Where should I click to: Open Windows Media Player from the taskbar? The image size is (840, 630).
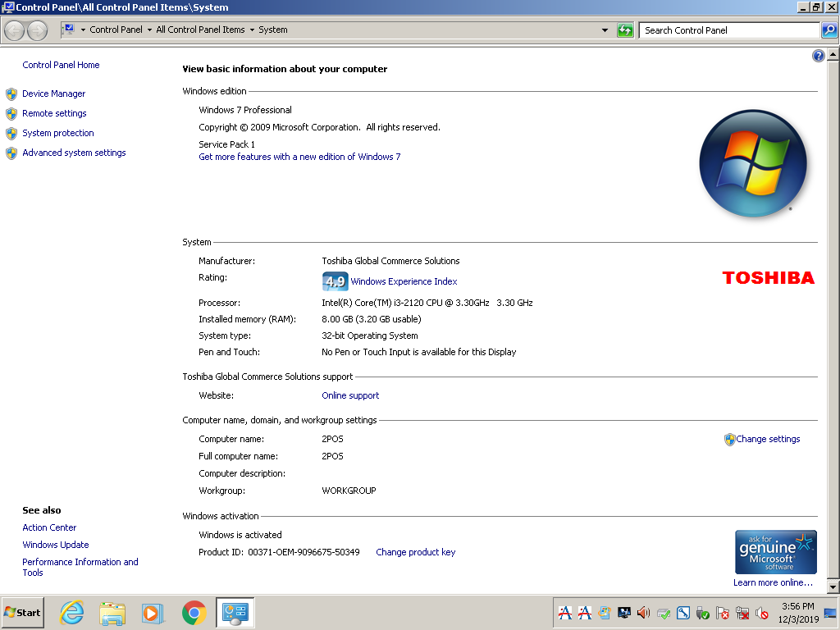pyautogui.click(x=153, y=613)
